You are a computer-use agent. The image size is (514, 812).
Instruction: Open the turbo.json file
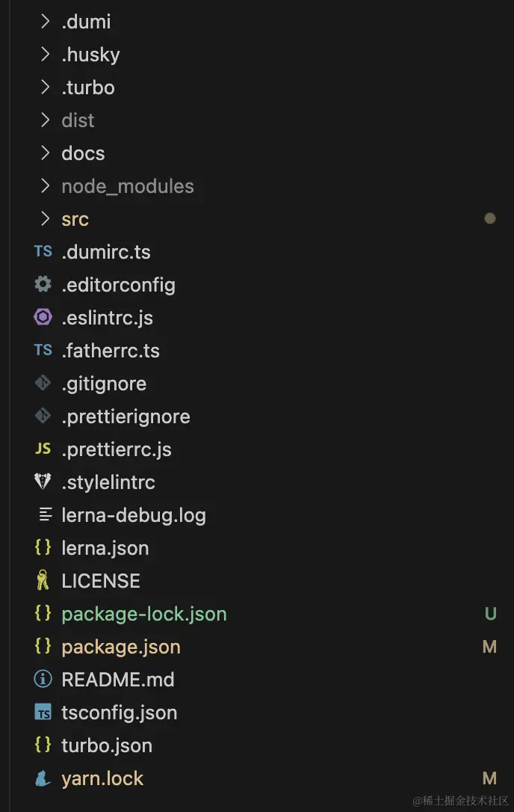(x=107, y=745)
